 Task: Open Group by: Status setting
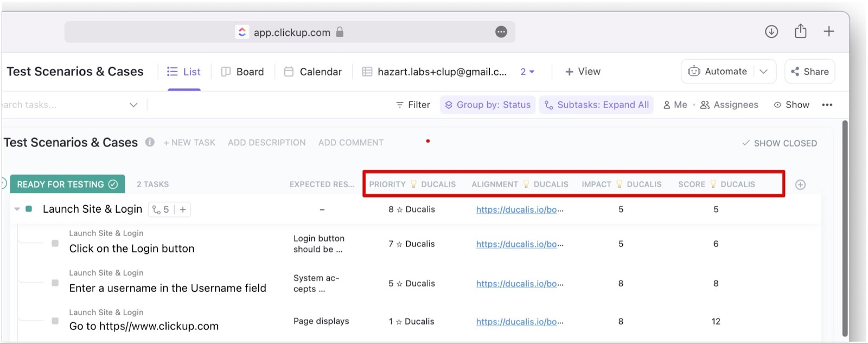(488, 105)
